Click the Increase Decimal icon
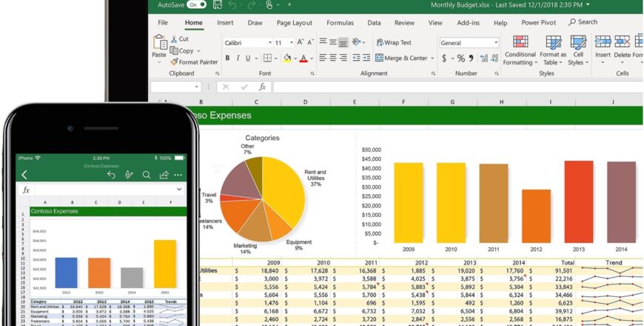The width and height of the screenshot is (644, 326). pos(484,59)
